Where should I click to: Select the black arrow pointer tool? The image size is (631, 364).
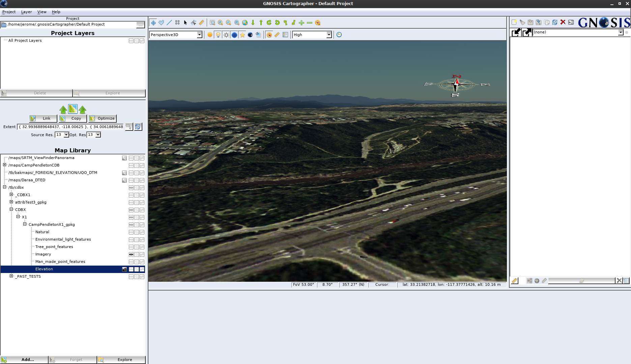[x=185, y=23]
